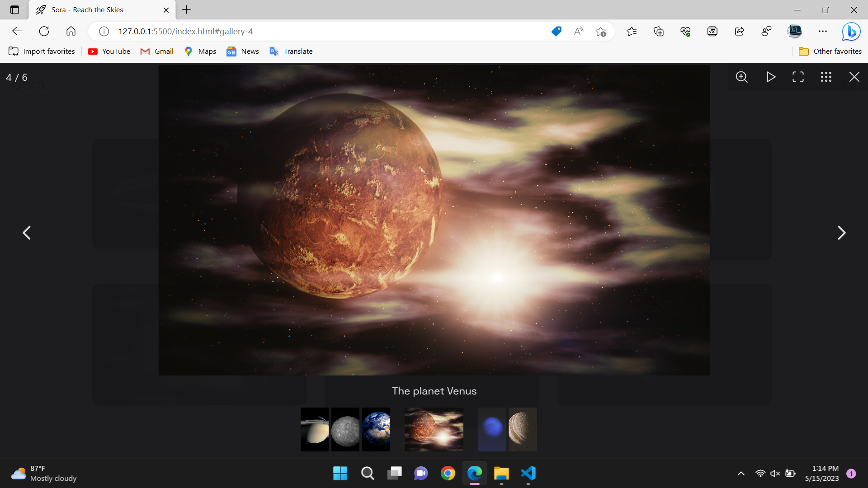Toggle the shopping icon in the address bar
The image size is (868, 488).
pos(557,31)
